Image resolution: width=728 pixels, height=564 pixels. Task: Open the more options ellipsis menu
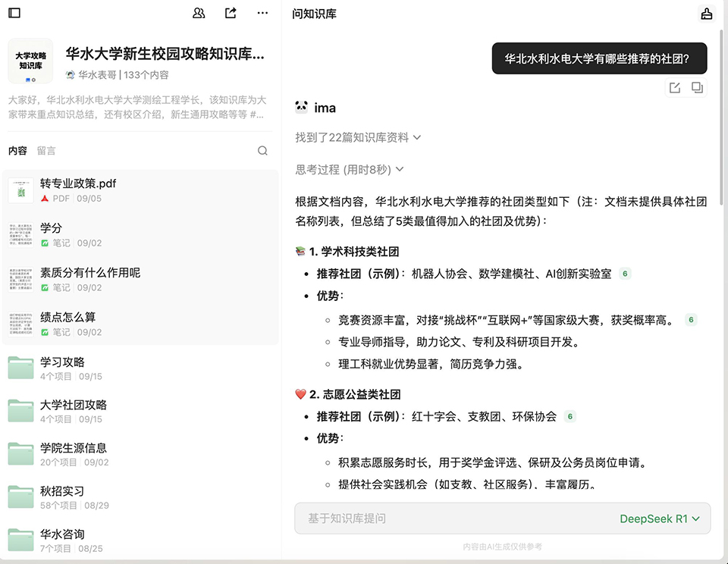click(262, 13)
